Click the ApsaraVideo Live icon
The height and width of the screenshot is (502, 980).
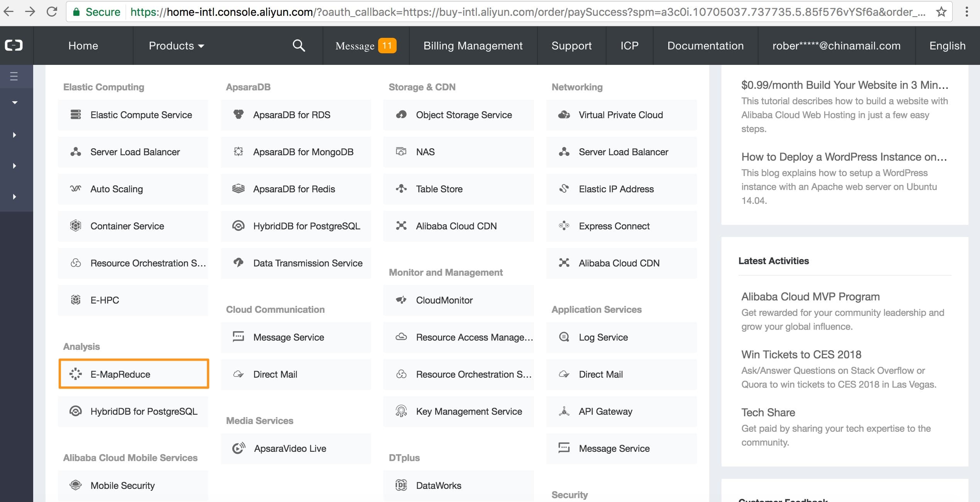pos(239,448)
